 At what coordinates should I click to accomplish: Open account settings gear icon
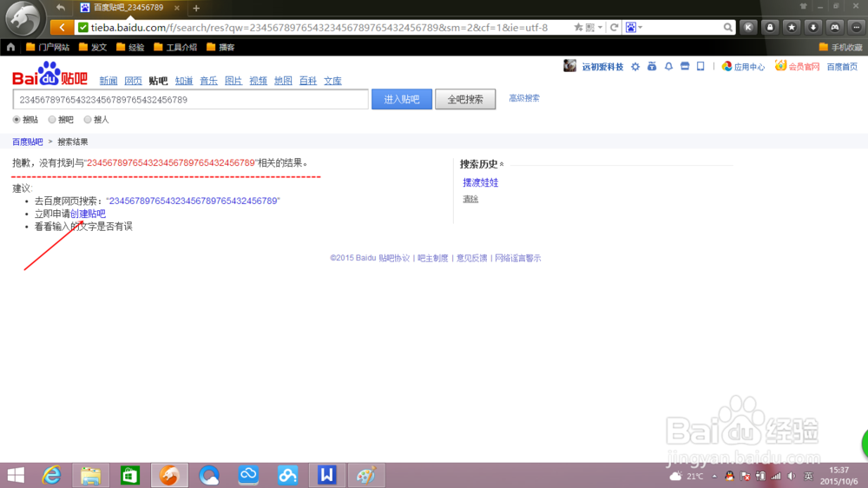pos(635,67)
